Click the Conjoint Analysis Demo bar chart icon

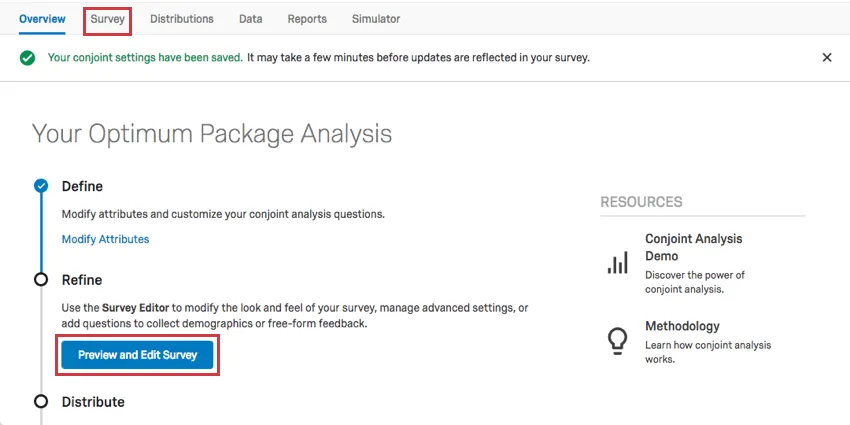617,262
